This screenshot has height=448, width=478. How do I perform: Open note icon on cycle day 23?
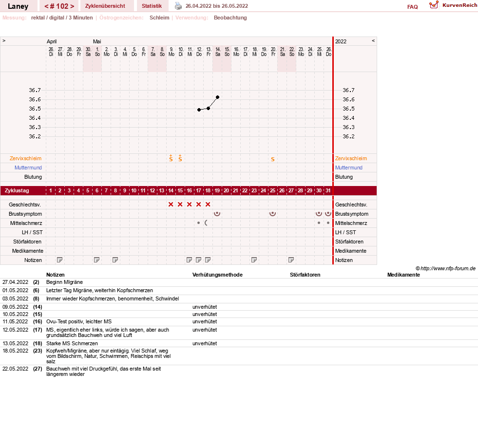[254, 260]
